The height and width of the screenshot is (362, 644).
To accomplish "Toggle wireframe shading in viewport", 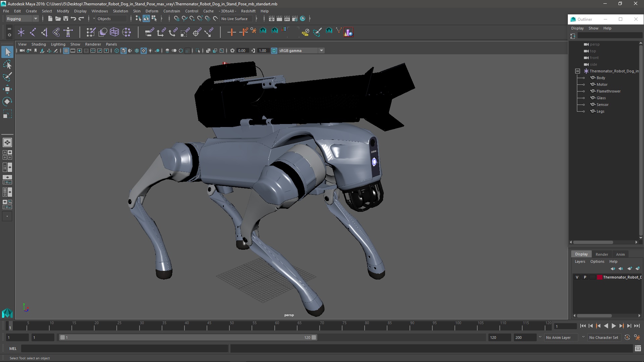I will click(117, 51).
